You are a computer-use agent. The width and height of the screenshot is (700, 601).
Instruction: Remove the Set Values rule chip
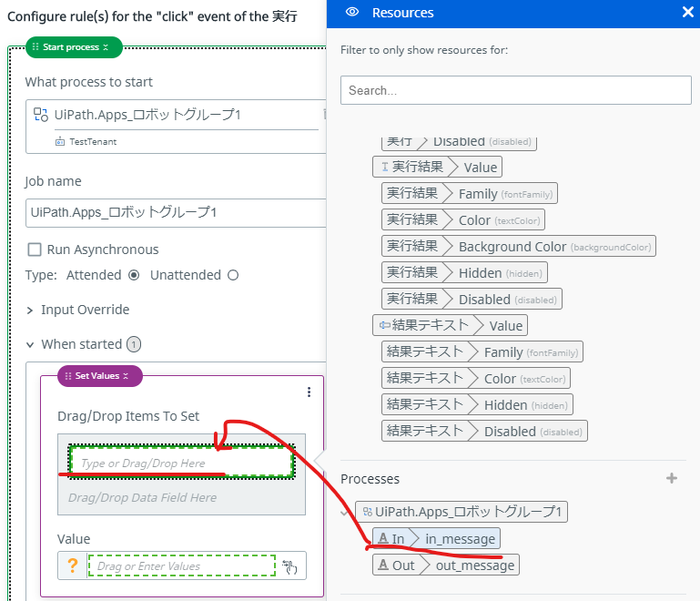(x=126, y=376)
